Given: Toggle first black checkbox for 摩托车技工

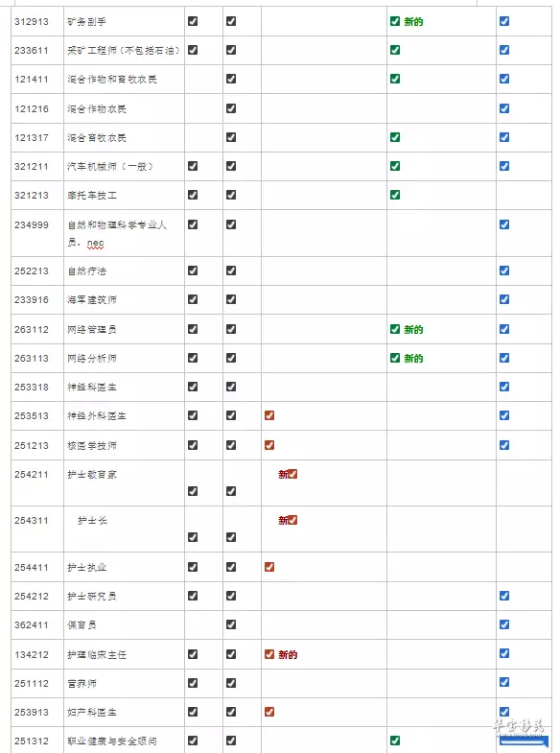Looking at the screenshot, I should click(x=193, y=195).
